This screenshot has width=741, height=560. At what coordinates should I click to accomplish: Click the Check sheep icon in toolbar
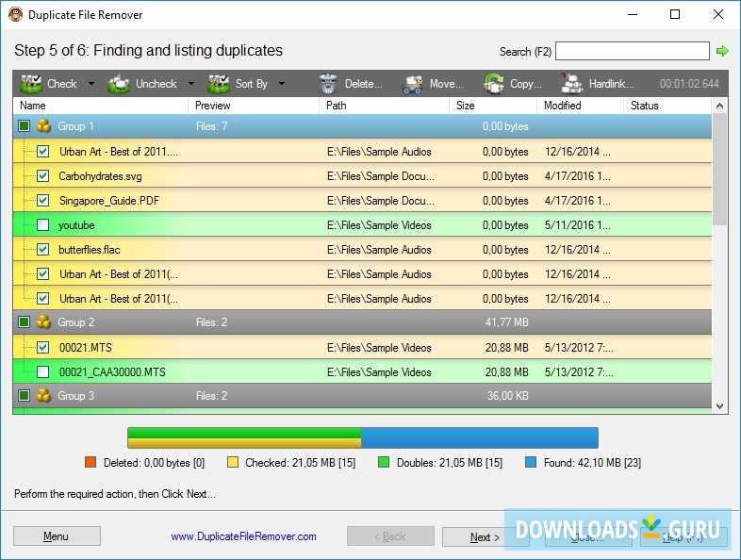[x=31, y=84]
